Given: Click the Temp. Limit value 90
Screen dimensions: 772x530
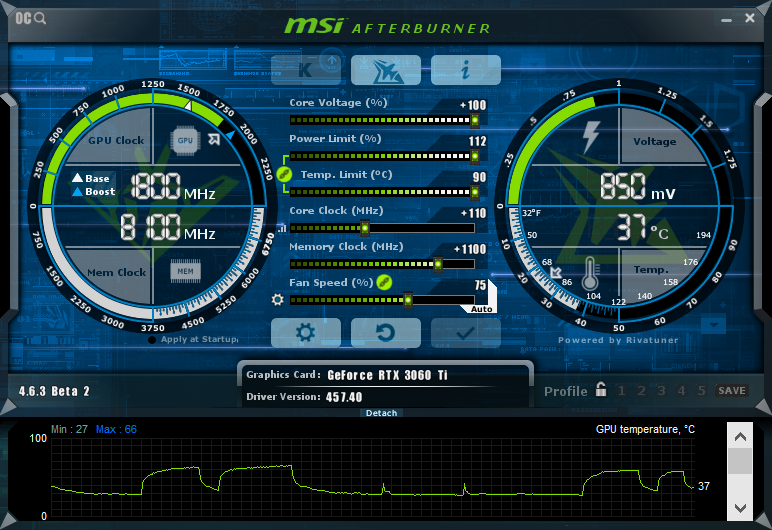Looking at the screenshot, I should click(x=480, y=177).
